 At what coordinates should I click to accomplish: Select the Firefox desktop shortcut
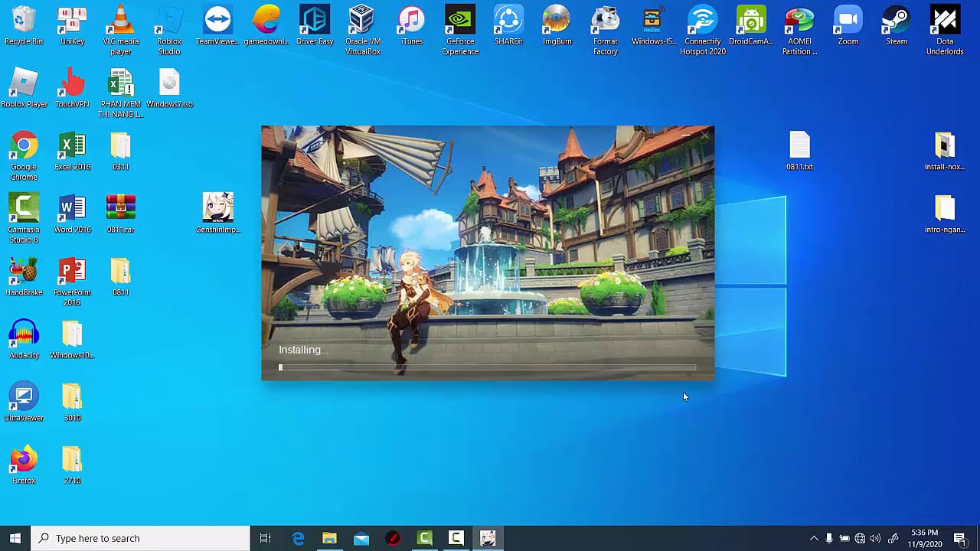(24, 465)
